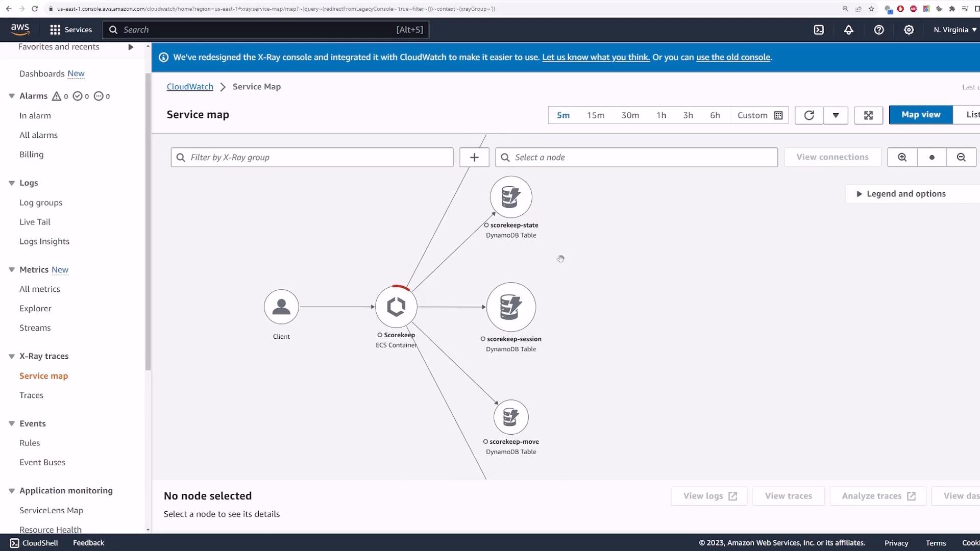This screenshot has width=980, height=551.
Task: Select the scorekeep-move DynamoDB node
Action: pyautogui.click(x=511, y=417)
